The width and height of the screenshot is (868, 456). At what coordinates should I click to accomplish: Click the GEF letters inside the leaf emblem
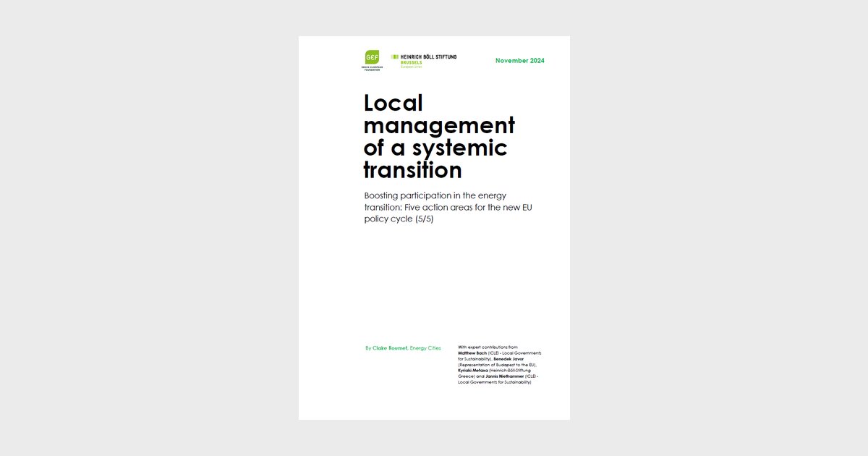372,57
